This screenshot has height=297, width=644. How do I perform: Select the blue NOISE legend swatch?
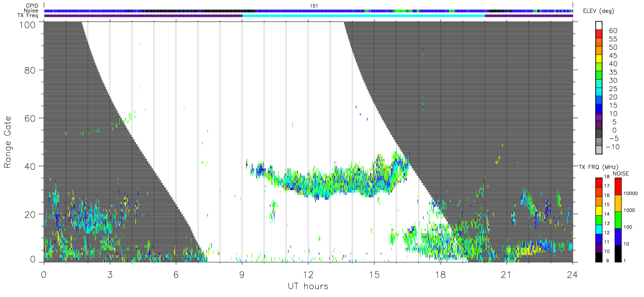click(618, 237)
